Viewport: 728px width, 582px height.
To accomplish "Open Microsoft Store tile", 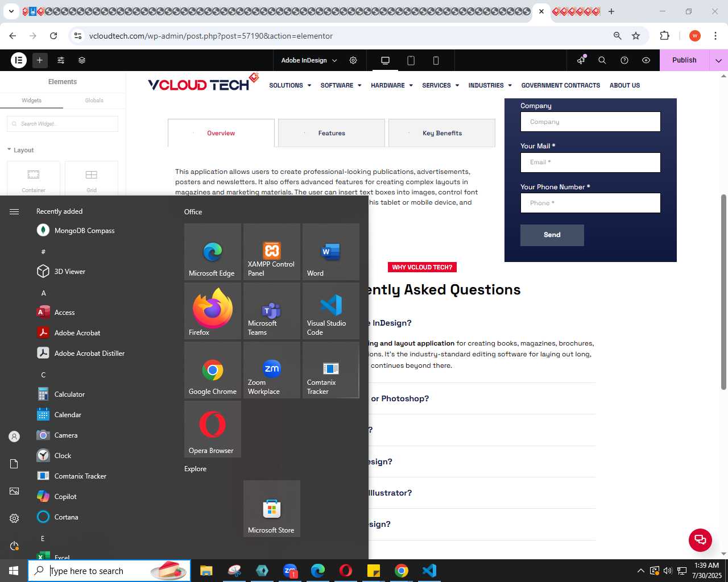I will [x=272, y=509].
